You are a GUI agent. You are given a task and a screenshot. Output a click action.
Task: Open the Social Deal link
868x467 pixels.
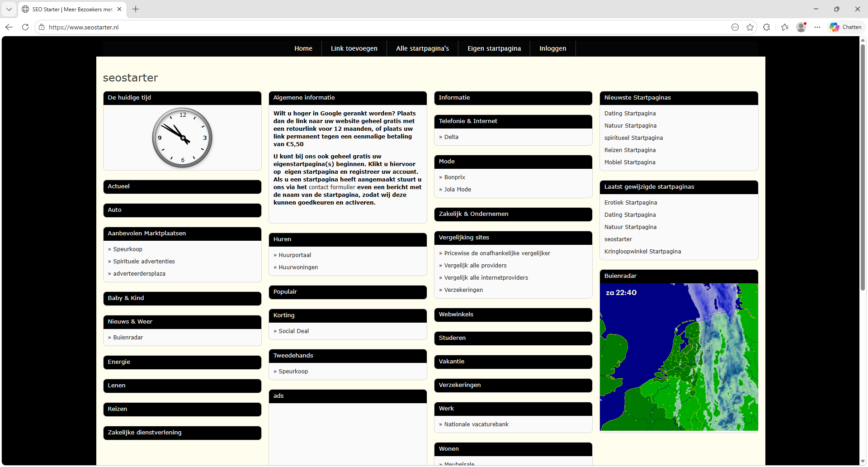(x=293, y=331)
